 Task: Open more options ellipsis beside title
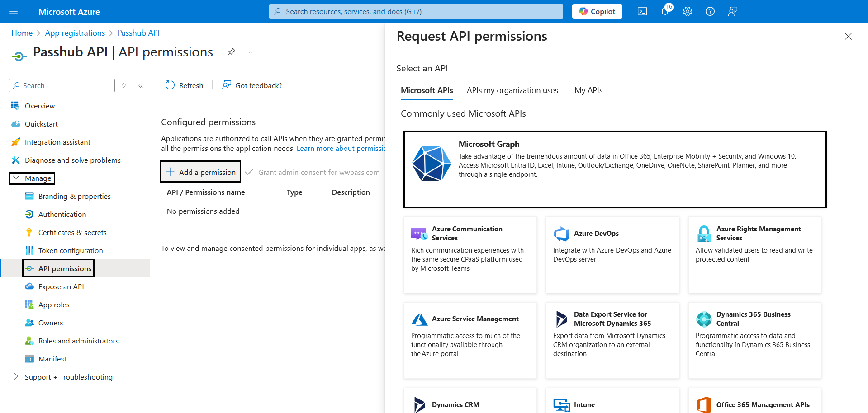pyautogui.click(x=249, y=52)
